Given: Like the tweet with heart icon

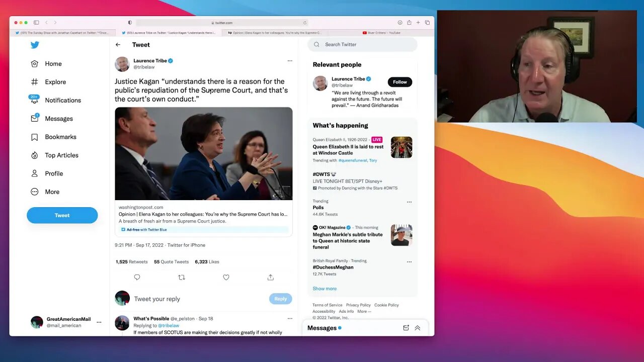Looking at the screenshot, I should pyautogui.click(x=226, y=278).
